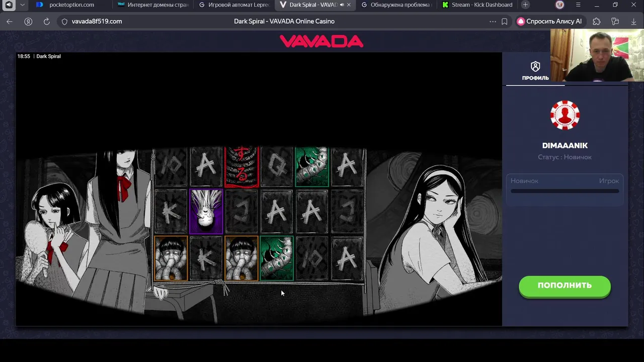Click the Спросить Алису AI button
Viewport: 644px width, 362px height.
pos(550,22)
